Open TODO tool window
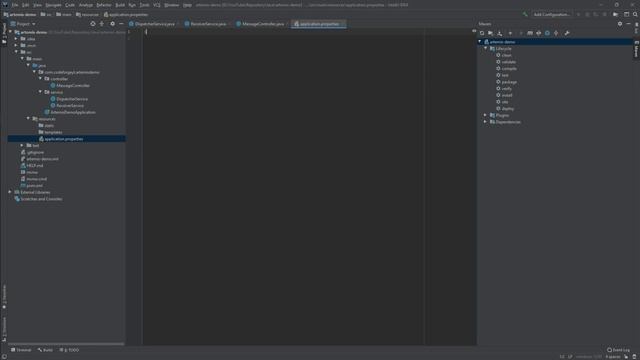Viewport: 640px width, 360px height. point(69,350)
